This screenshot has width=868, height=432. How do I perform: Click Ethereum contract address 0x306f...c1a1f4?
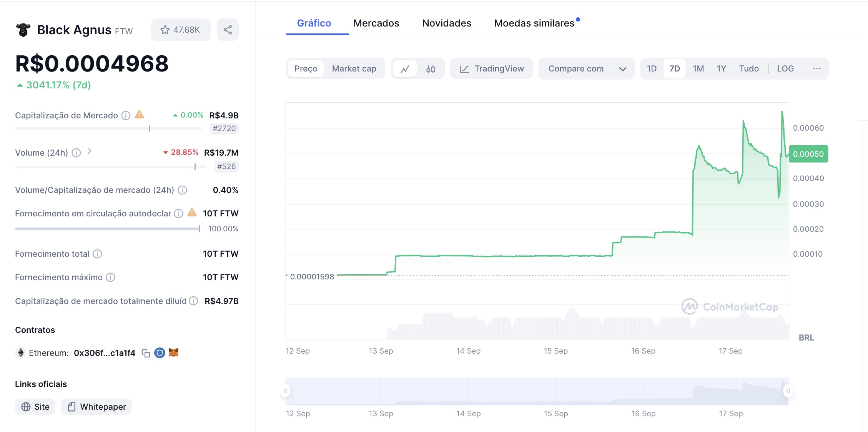coord(105,353)
